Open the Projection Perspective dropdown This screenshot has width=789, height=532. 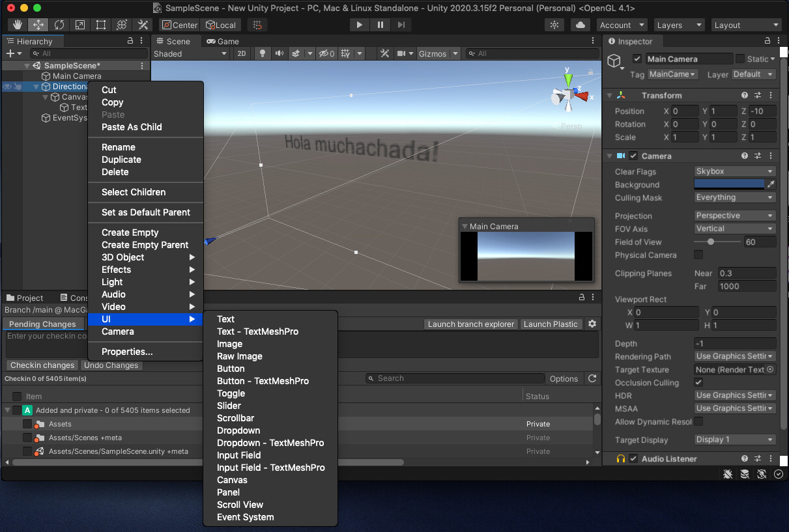click(735, 216)
